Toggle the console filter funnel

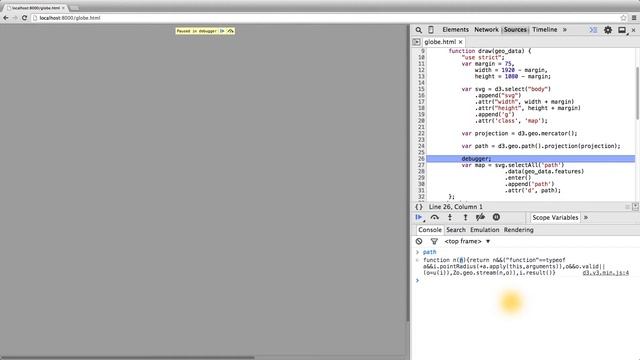[x=434, y=242]
